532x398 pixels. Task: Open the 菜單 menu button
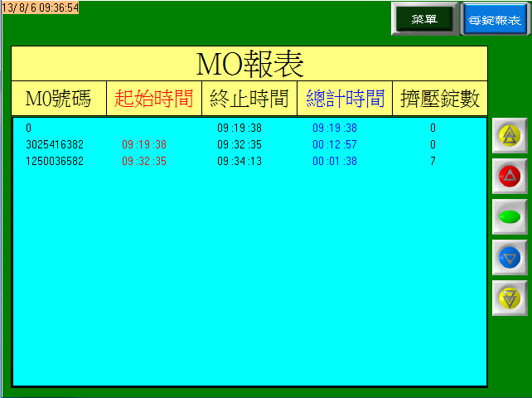point(424,19)
